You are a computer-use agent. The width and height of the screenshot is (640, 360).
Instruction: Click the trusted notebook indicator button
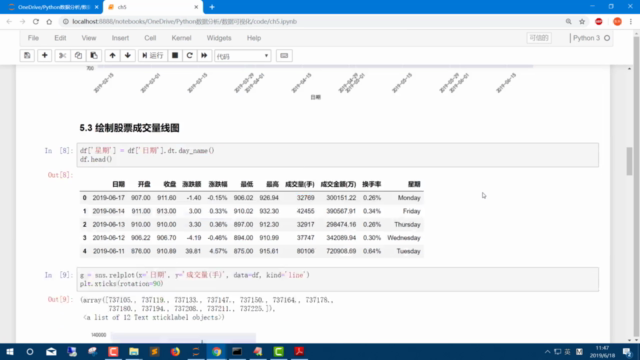[539, 38]
